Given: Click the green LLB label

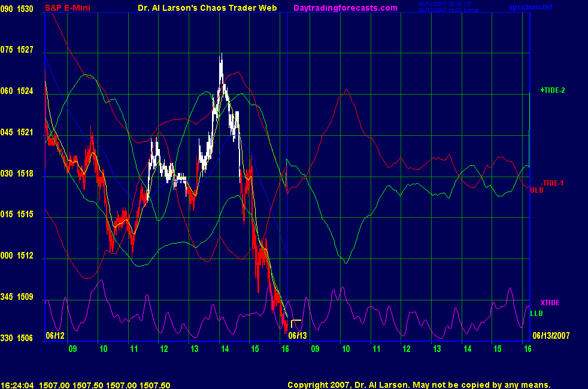Looking at the screenshot, I should [537, 313].
